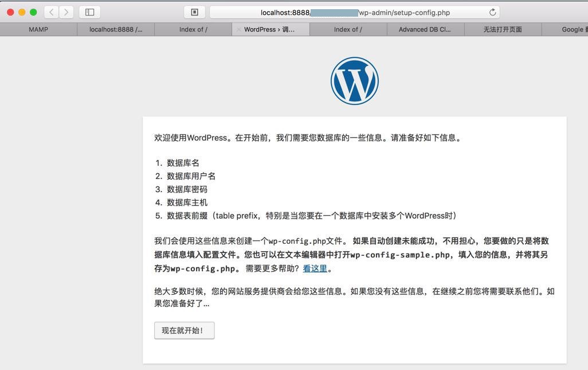Switch to the Google tab
The height and width of the screenshot is (370, 588).
pos(565,29)
